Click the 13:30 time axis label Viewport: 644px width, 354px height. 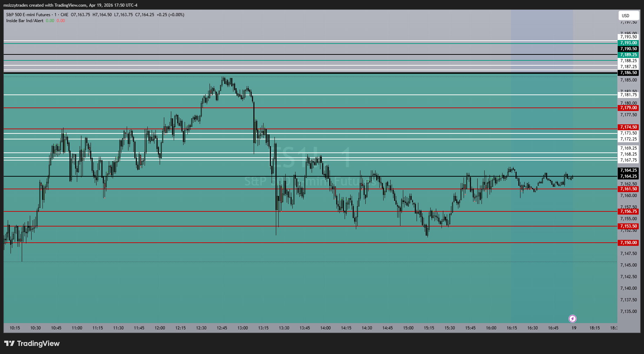[284, 328]
